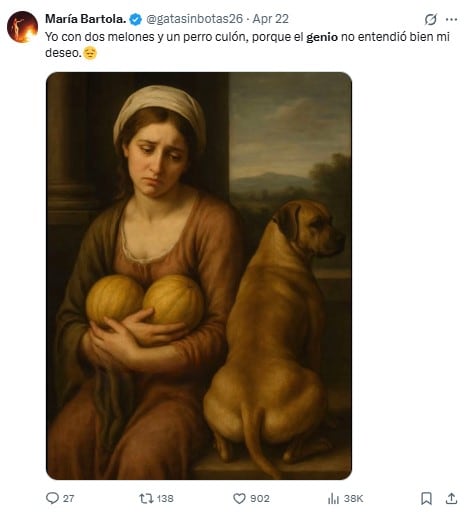Open María Bartola's profile avatar
Screen dimensions: 471x514
pyautogui.click(x=22, y=27)
